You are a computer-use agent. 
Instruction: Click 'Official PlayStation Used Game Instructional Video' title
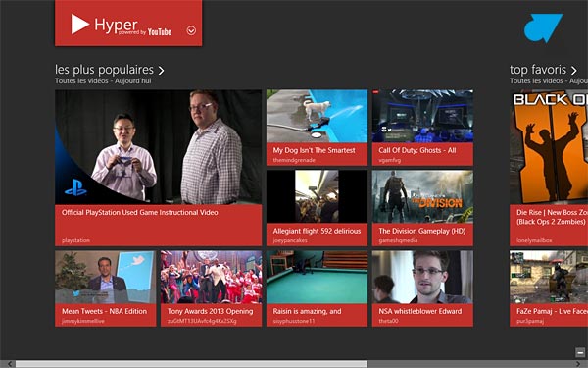(140, 213)
